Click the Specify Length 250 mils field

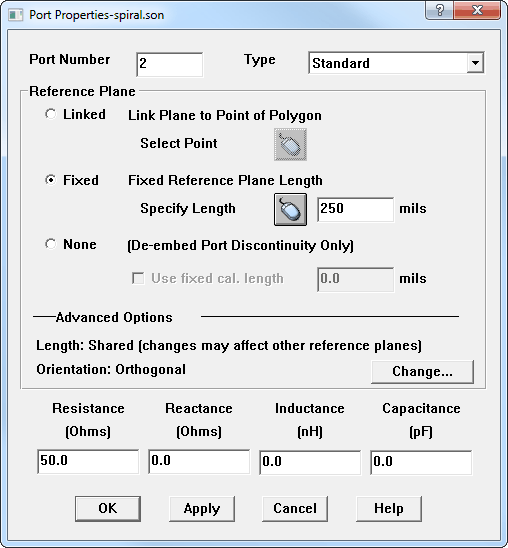coord(356,209)
